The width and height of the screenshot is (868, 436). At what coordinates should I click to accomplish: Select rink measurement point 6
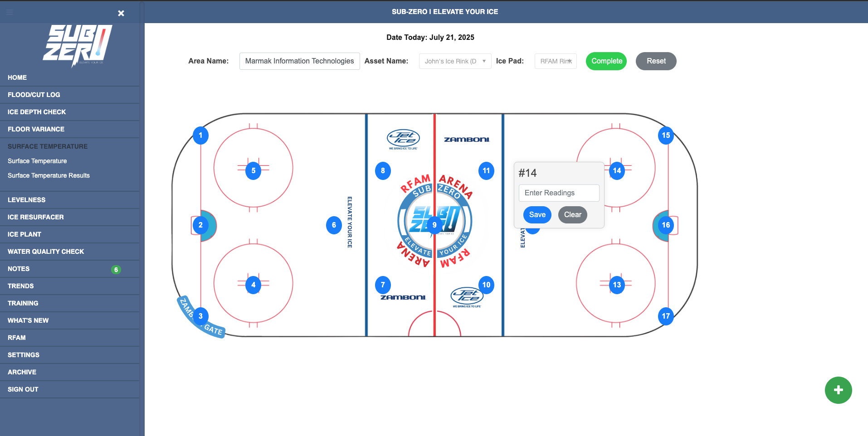coord(334,225)
